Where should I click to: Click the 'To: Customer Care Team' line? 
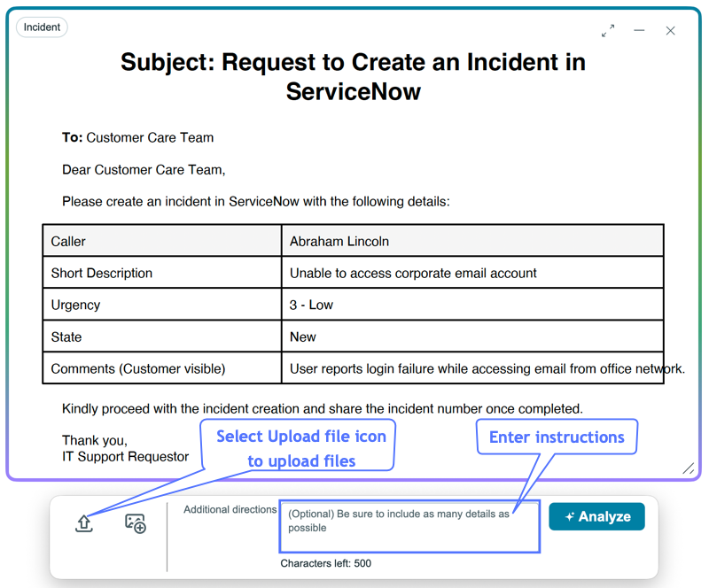(138, 137)
